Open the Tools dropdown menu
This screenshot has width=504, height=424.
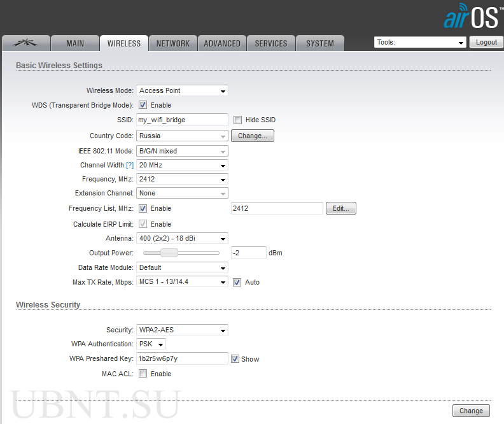coord(420,43)
